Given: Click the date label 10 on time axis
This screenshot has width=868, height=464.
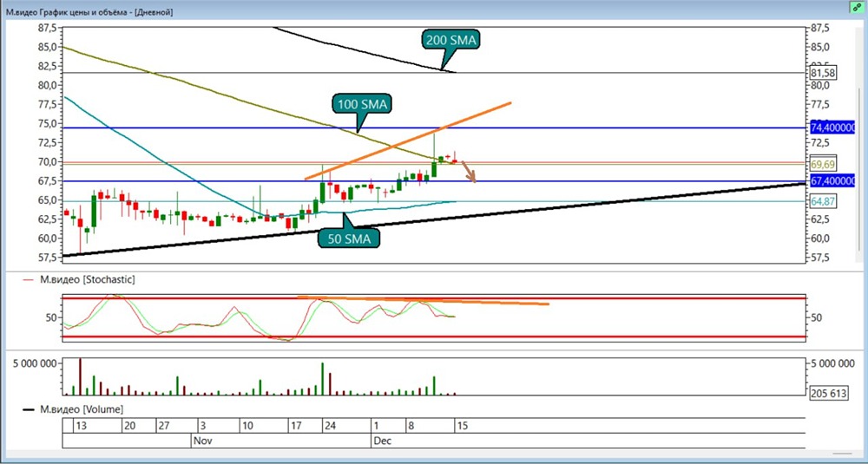Looking at the screenshot, I should [248, 427].
